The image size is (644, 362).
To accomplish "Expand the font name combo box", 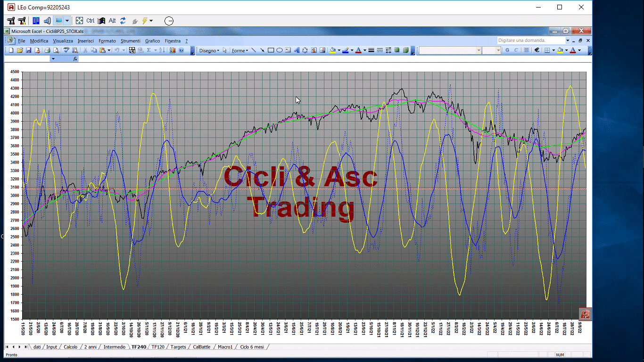I will pos(479,50).
